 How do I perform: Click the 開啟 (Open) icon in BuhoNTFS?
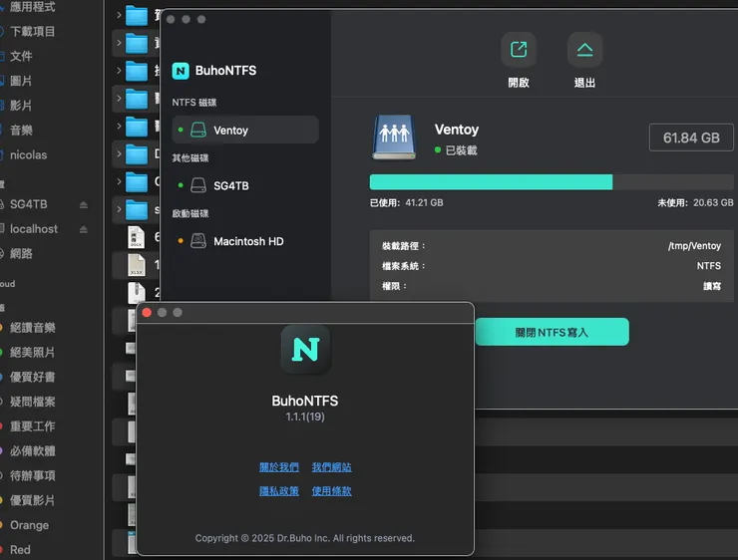pyautogui.click(x=519, y=50)
